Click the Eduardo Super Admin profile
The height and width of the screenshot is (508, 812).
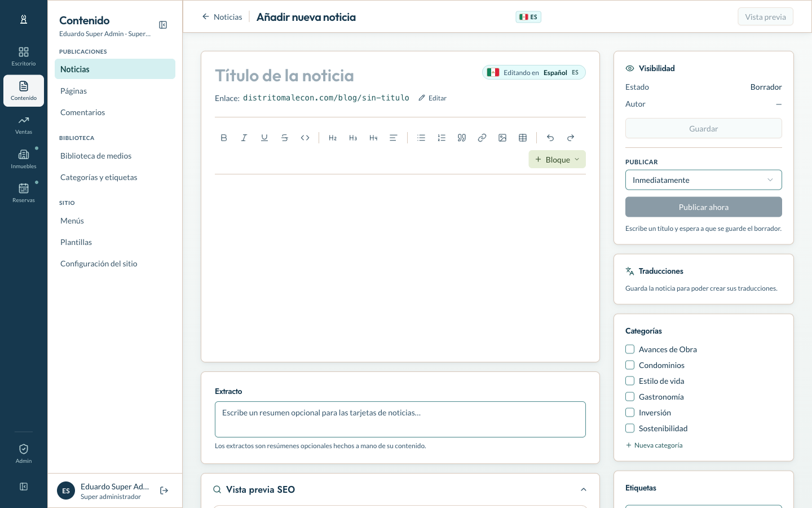point(105,491)
